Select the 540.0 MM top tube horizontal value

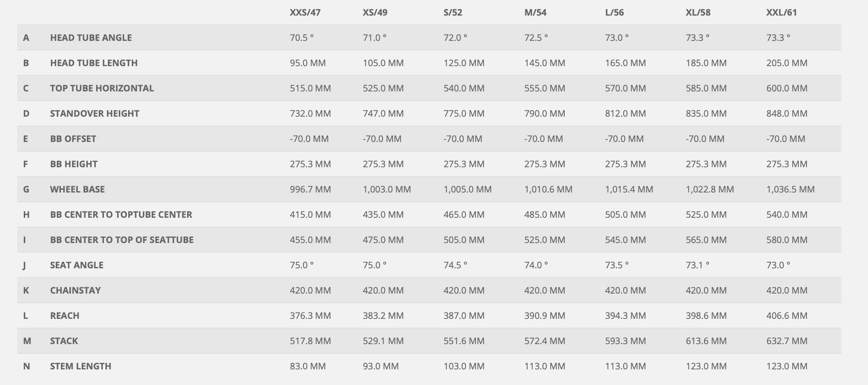464,88
